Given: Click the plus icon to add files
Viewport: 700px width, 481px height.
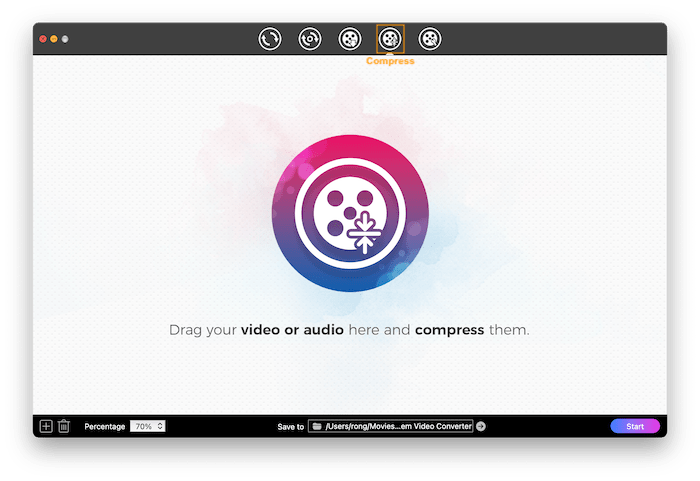Looking at the screenshot, I should click(46, 426).
